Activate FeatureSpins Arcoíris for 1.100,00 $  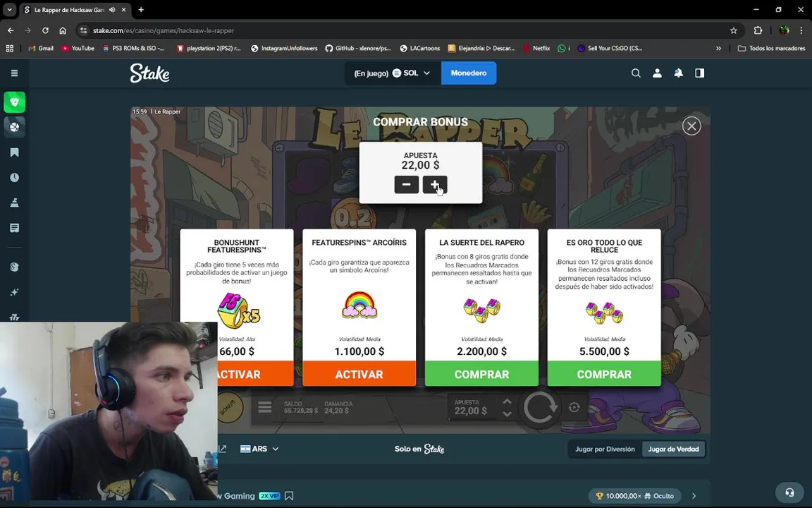pos(359,374)
